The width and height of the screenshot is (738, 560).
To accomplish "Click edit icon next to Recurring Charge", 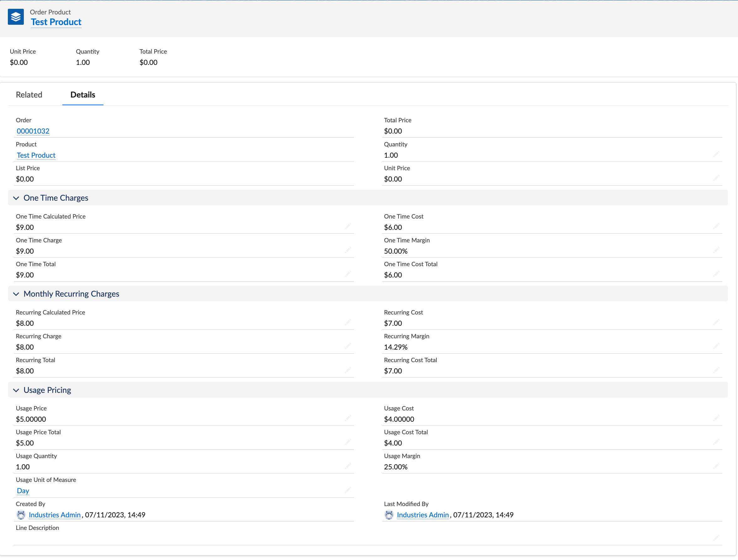I will pos(348,346).
